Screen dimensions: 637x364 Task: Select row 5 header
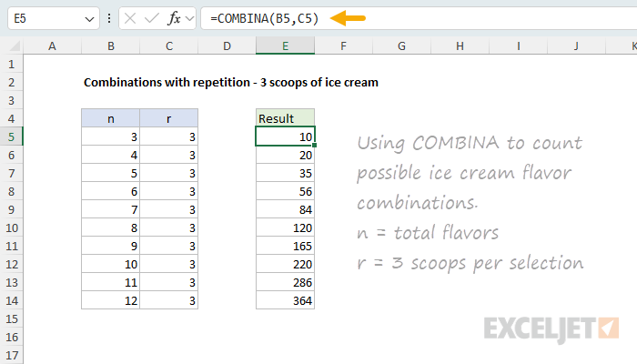pyautogui.click(x=11, y=136)
